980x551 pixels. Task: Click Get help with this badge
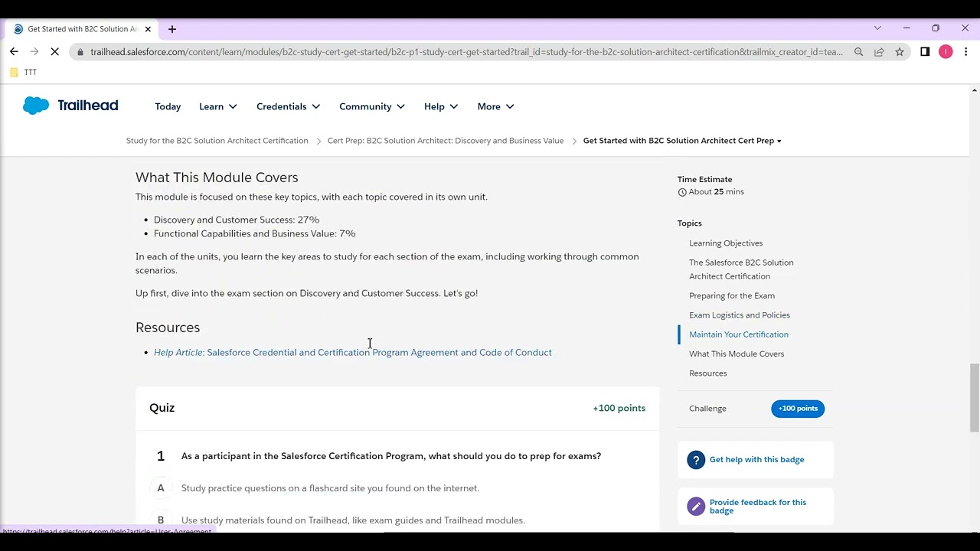[x=756, y=460]
